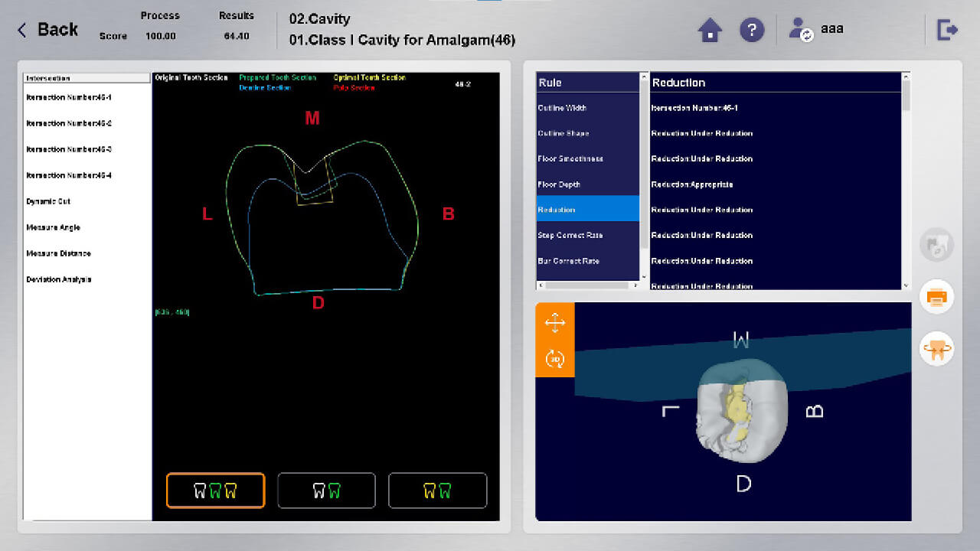Click the 'Prepared Tooth Section' legend label
Image resolution: width=980 pixels, height=551 pixels.
[277, 78]
